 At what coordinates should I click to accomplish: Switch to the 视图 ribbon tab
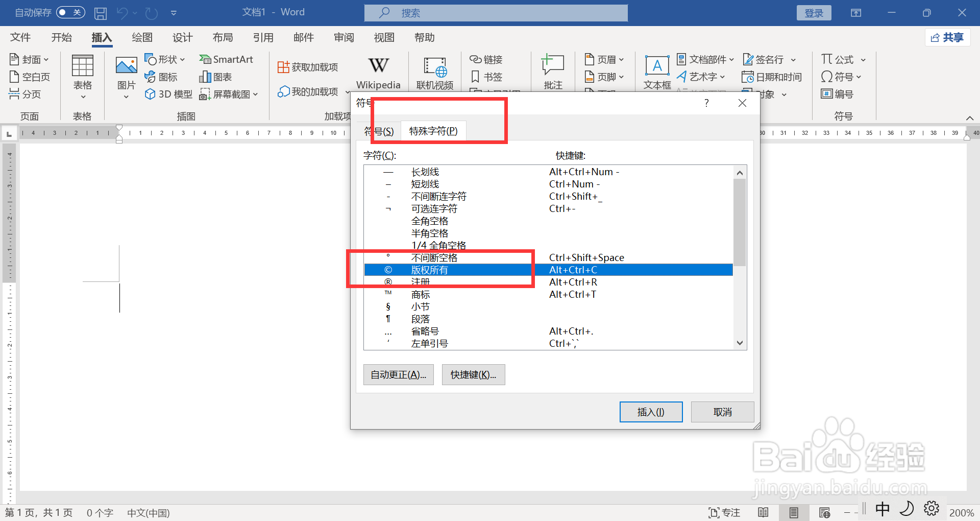[x=384, y=37]
